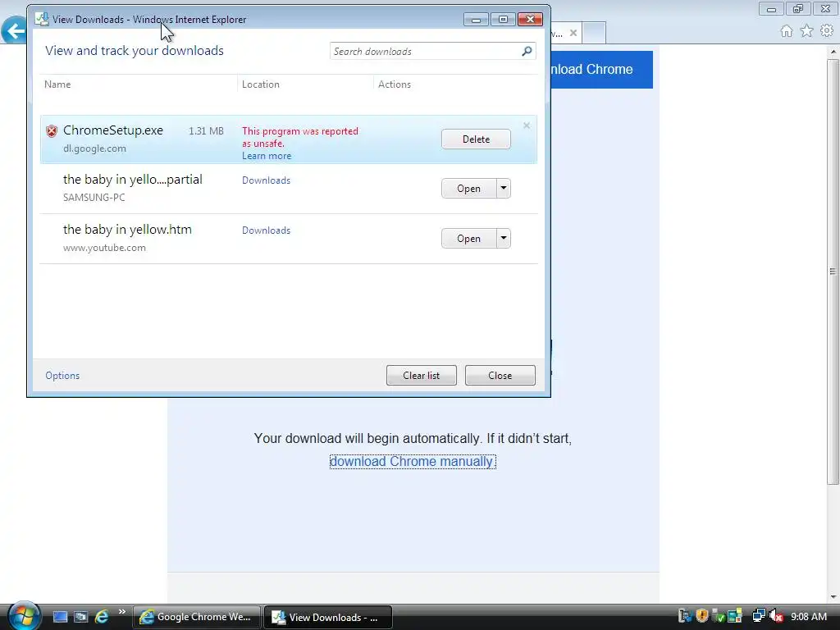
Task: Click the page scrollbar down arrow
Action: click(x=833, y=596)
